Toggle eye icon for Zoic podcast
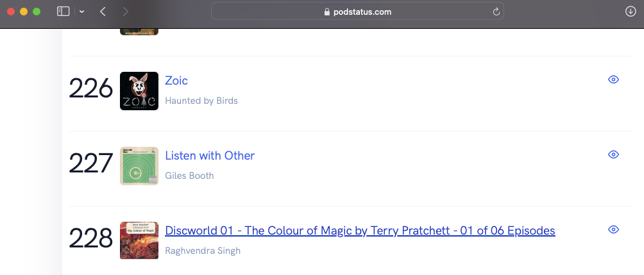This screenshot has width=644, height=275. coord(613,79)
